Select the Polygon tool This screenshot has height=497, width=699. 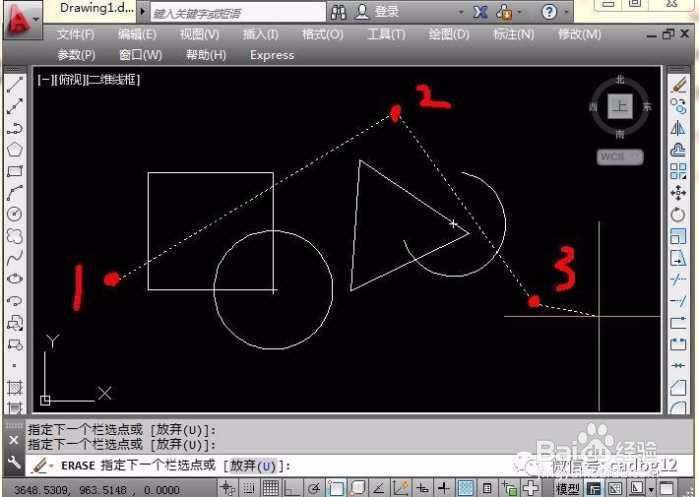pos(15,149)
